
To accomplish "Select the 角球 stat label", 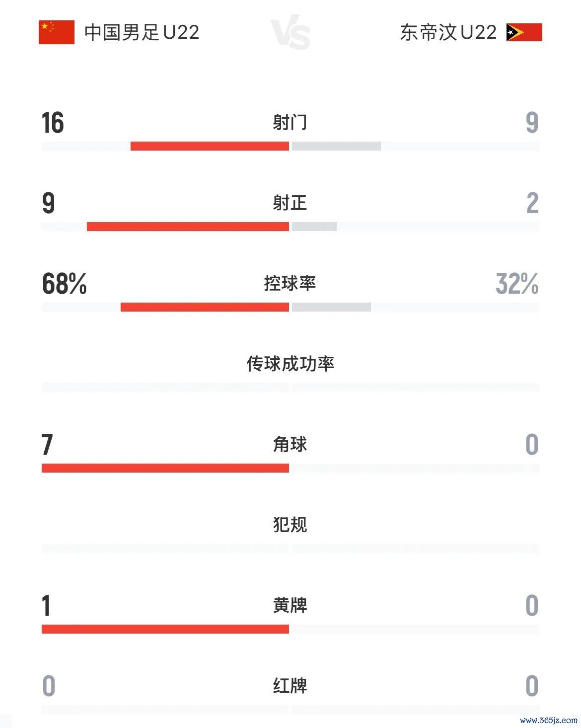I will (290, 444).
